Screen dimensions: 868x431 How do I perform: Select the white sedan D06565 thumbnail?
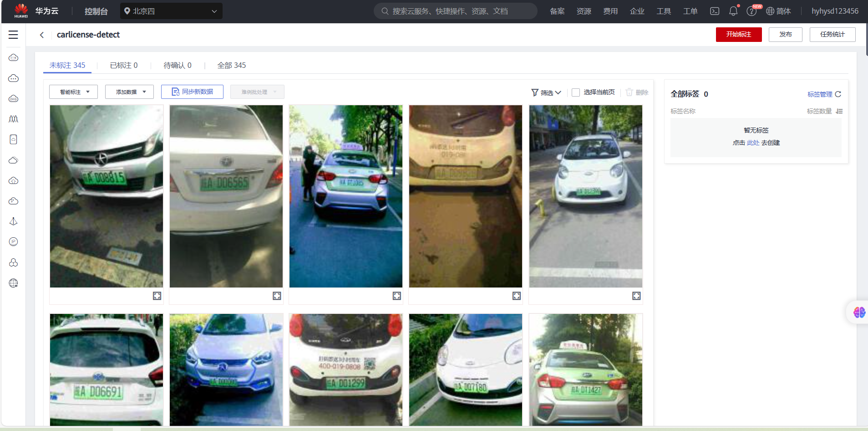point(226,196)
